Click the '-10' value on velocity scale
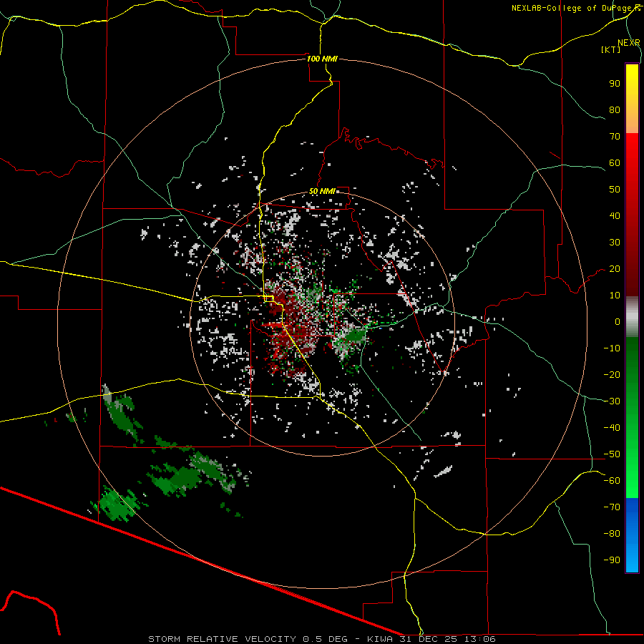Screen dimensions: 644x644 pyautogui.click(x=612, y=348)
